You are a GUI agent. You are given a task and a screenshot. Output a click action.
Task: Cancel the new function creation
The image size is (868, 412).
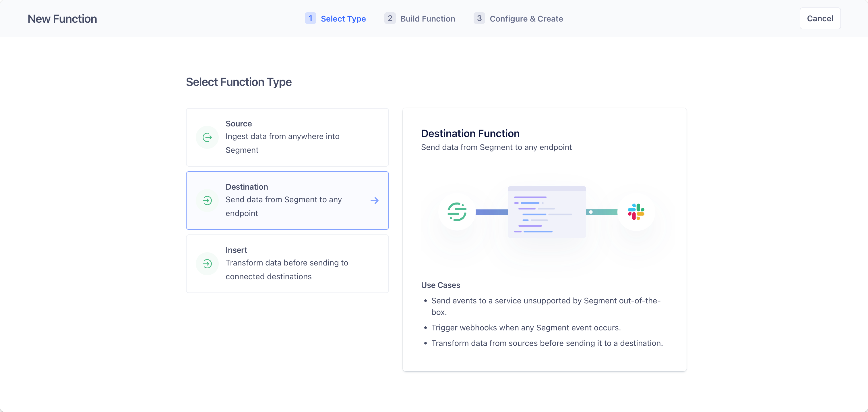[820, 19]
